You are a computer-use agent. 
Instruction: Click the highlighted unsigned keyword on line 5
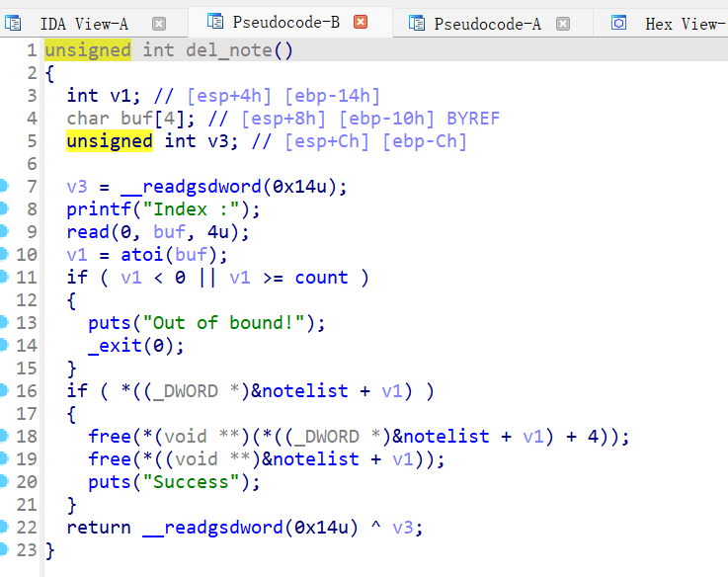click(109, 141)
